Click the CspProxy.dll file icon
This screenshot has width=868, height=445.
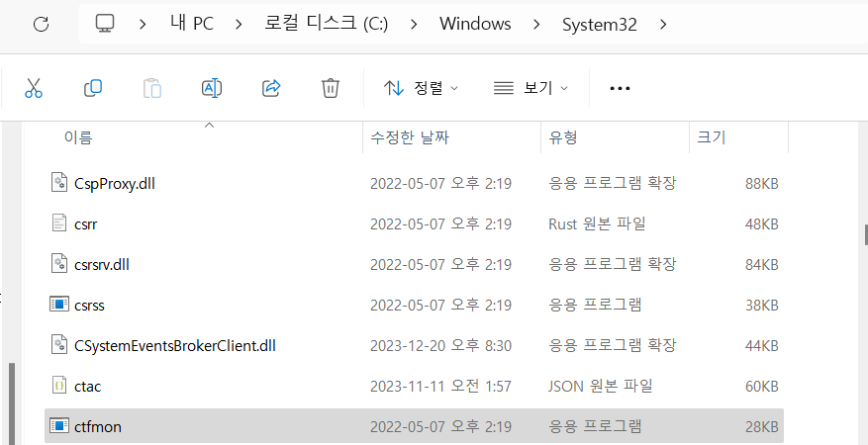pyautogui.click(x=58, y=183)
